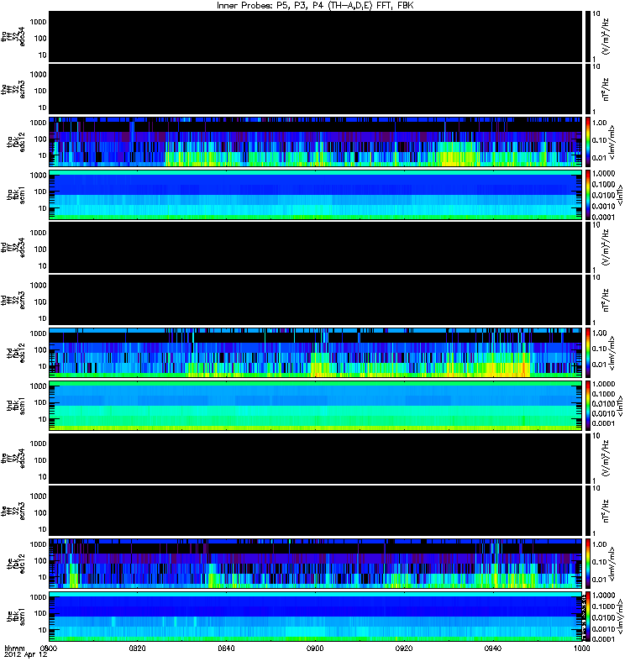Viewport: 630px width, 672px height.
Task: Click the rainbow color bar of thd fbk scm1
Action: pyautogui.click(x=588, y=406)
